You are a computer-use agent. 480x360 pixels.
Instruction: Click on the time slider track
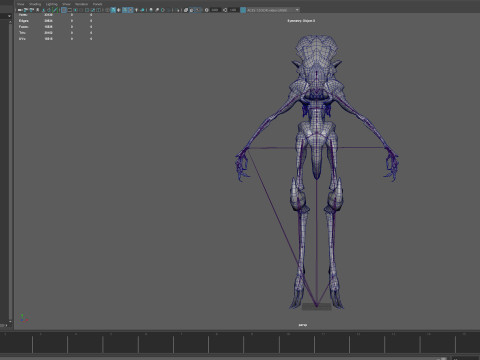(240, 343)
